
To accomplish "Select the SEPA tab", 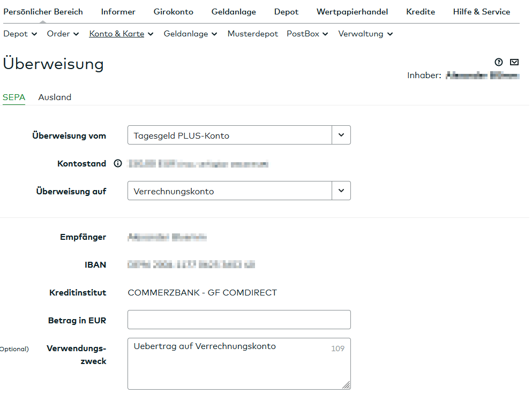I will tap(14, 97).
